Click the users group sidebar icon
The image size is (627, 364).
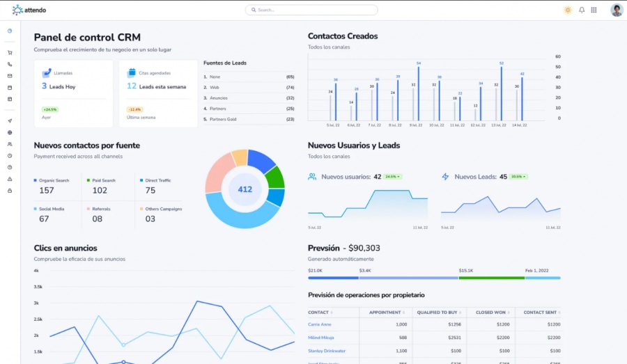click(10, 144)
